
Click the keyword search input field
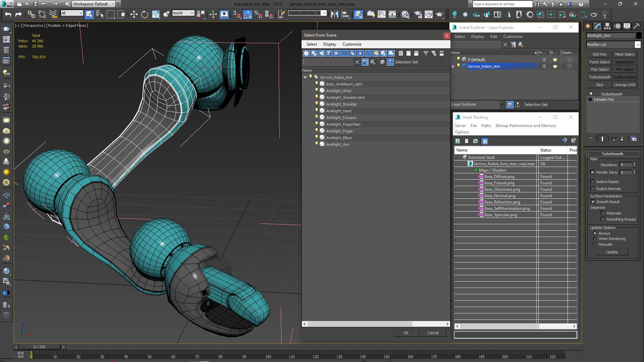click(x=502, y=4)
